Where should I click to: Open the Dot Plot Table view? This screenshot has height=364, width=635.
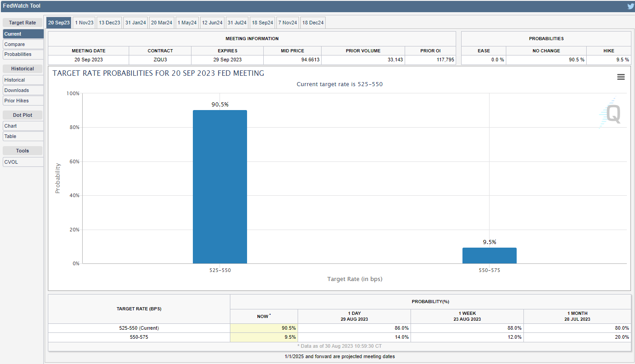[x=23, y=136]
